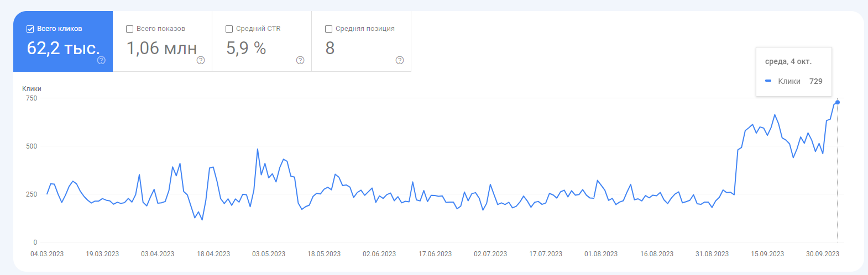Enable the "Всего показов" checkbox

130,29
